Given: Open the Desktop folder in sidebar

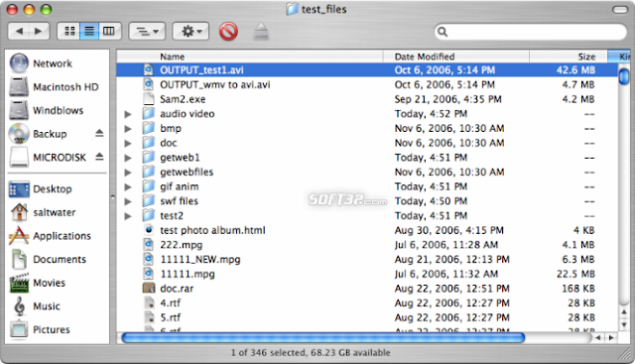Looking at the screenshot, I should click(x=41, y=189).
